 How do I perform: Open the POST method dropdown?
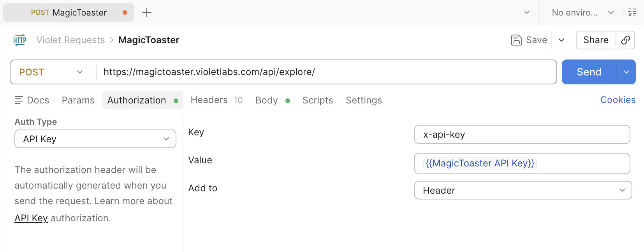pos(51,72)
